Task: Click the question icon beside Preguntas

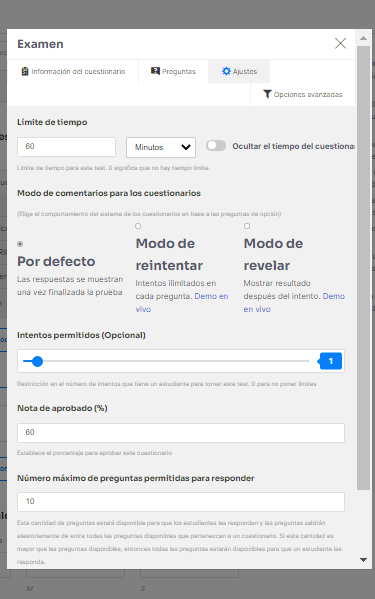Action: pyautogui.click(x=155, y=71)
